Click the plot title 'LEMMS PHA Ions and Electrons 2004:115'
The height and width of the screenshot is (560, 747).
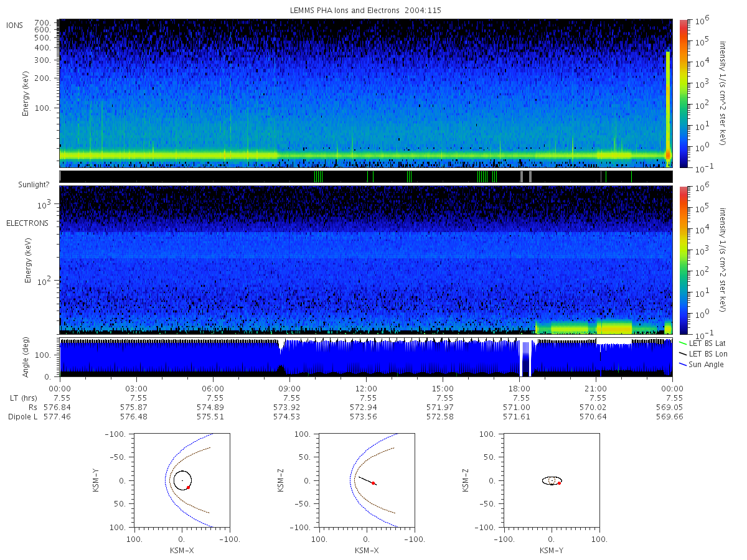coord(367,11)
